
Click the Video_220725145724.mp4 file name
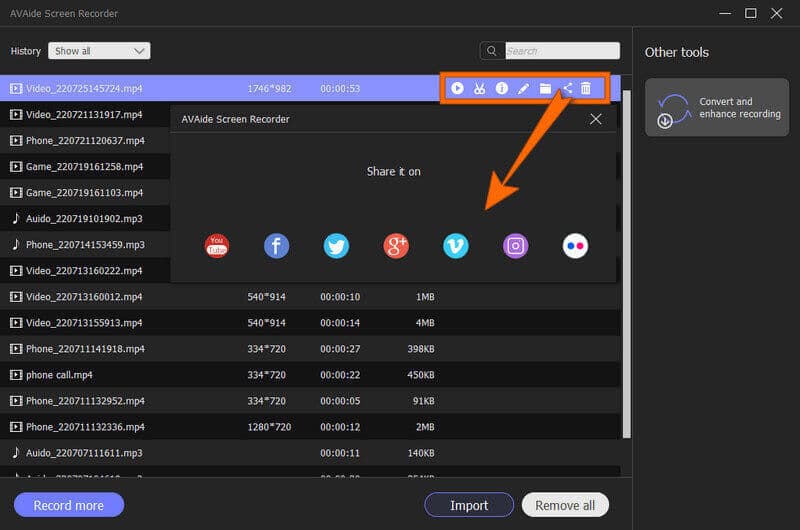click(x=84, y=88)
